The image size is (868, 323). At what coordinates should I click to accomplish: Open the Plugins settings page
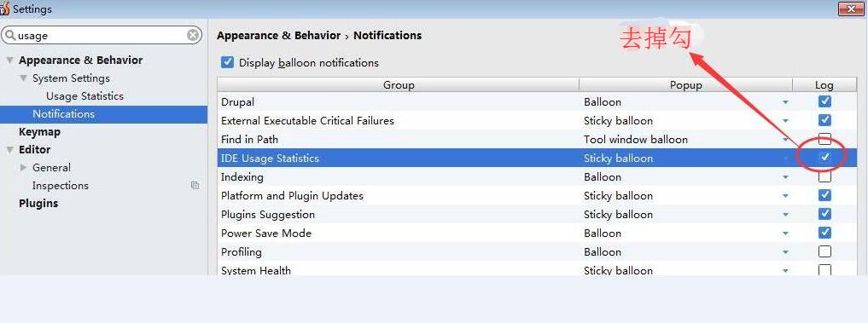38,203
